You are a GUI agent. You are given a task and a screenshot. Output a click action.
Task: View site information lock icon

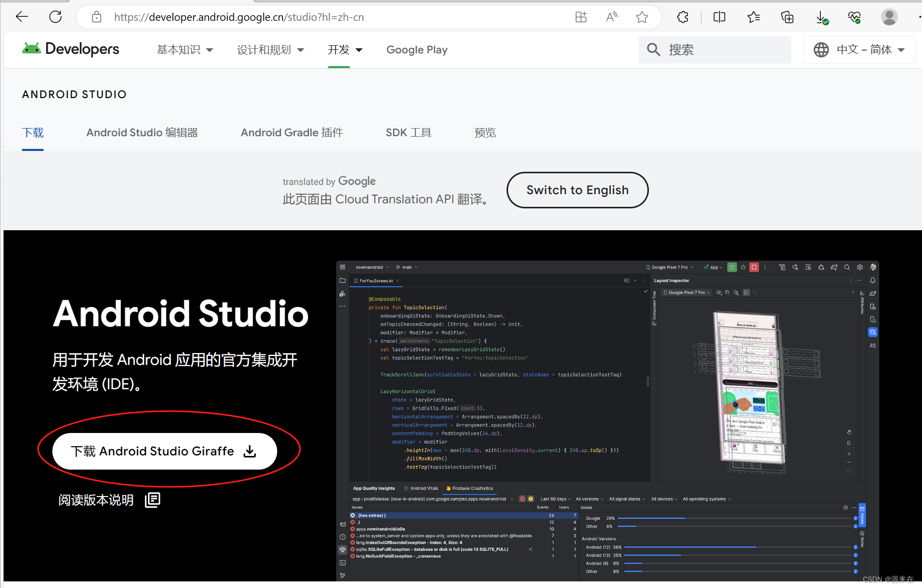pos(97,17)
